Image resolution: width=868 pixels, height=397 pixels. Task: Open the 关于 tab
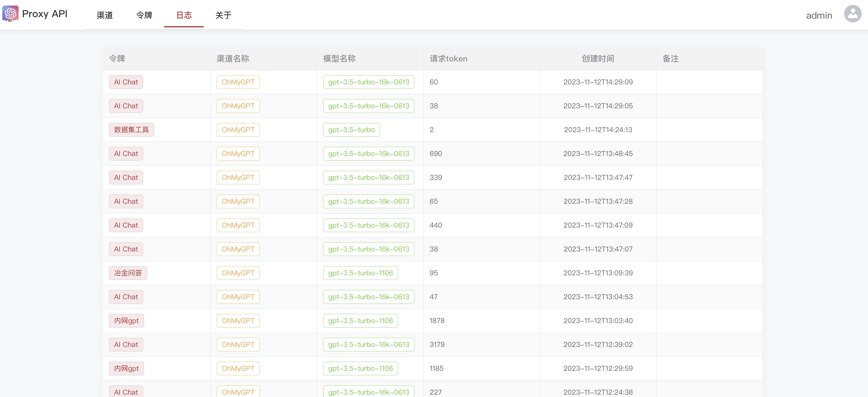[223, 15]
